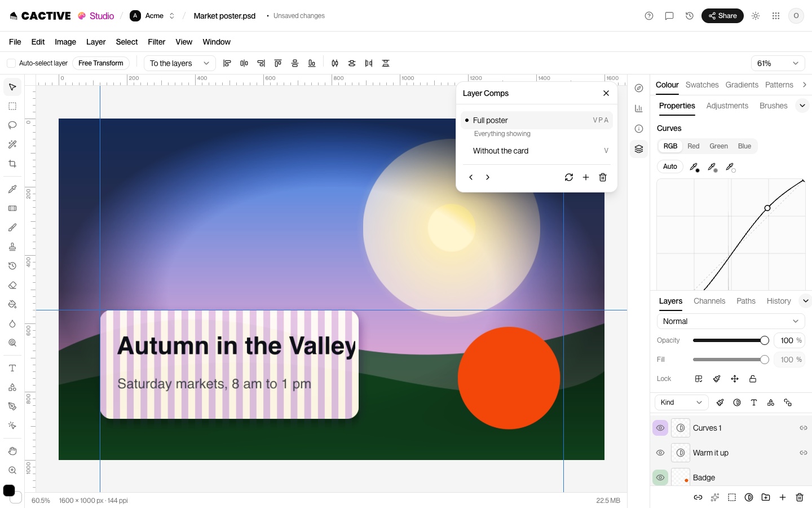
Task: Enable the Auto-select layer checkbox
Action: click(x=11, y=63)
